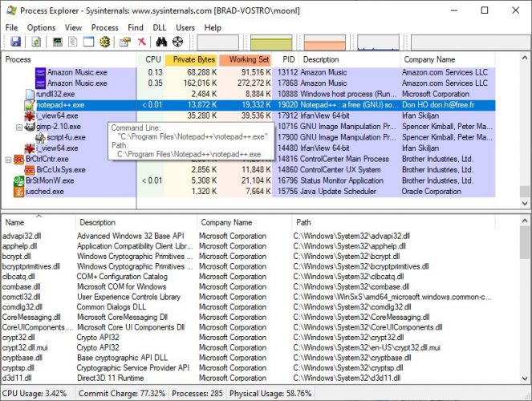The image size is (532, 401).
Task: Click the gimp-2.10.exe Wilber icon
Action: [x=30, y=127]
